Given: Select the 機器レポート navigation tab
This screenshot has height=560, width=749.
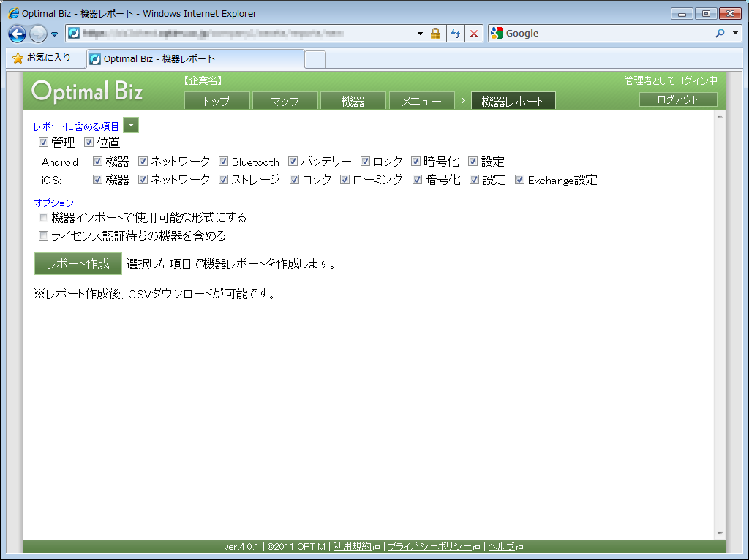Looking at the screenshot, I should pyautogui.click(x=513, y=101).
